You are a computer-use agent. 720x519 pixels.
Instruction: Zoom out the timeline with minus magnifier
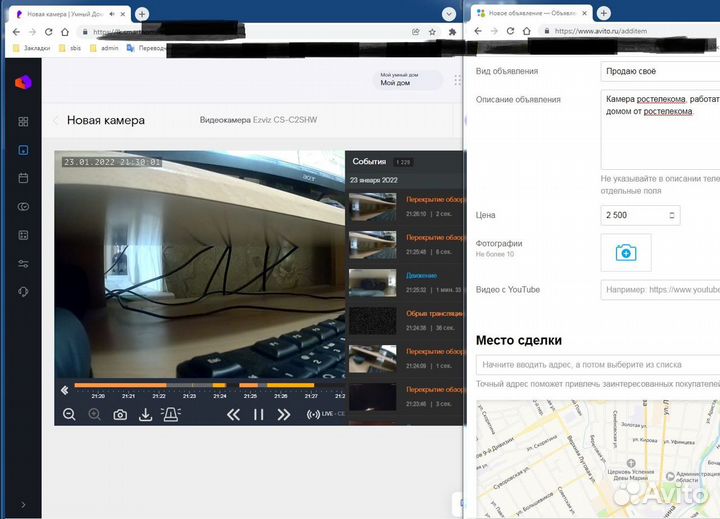coord(69,414)
